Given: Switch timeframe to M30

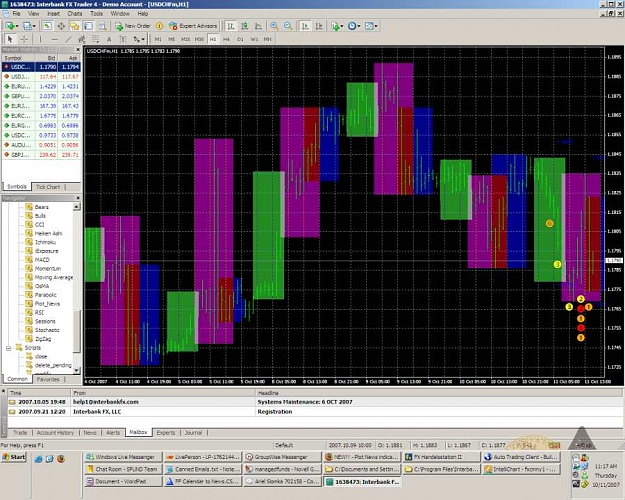Looking at the screenshot, I should click(199, 39).
